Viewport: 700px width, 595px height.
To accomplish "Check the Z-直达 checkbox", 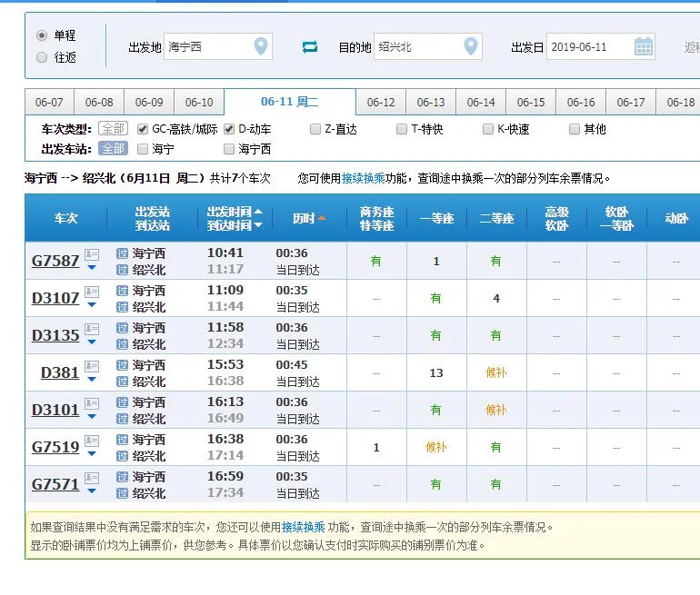I will (315, 129).
